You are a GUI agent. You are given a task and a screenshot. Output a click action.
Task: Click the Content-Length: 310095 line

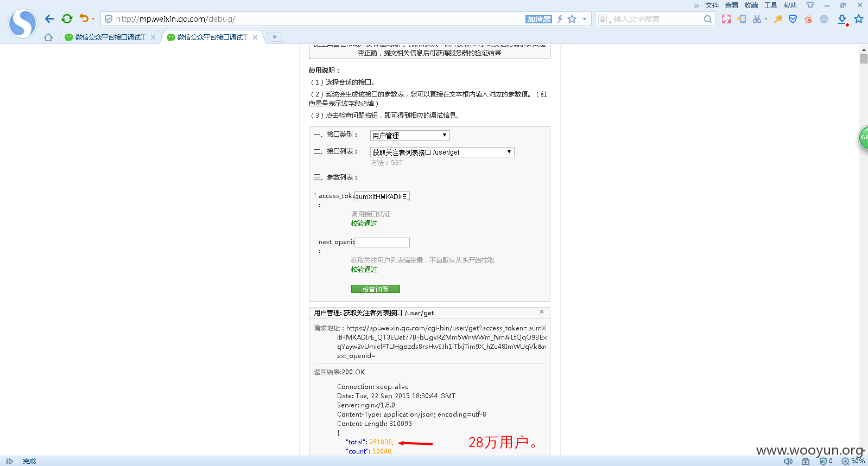coord(375,424)
